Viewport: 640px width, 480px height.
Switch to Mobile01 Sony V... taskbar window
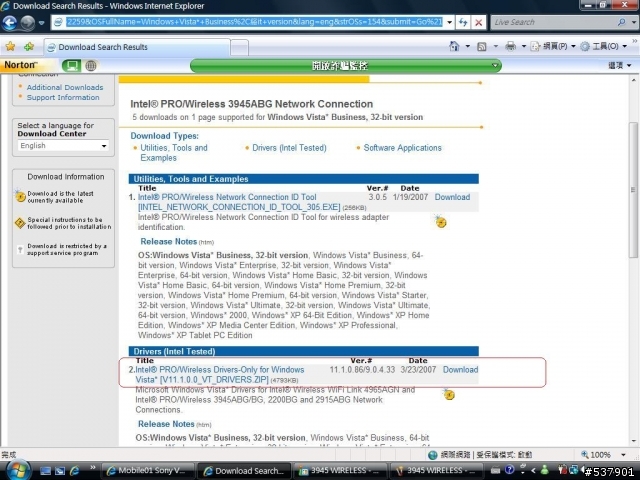tap(147, 471)
